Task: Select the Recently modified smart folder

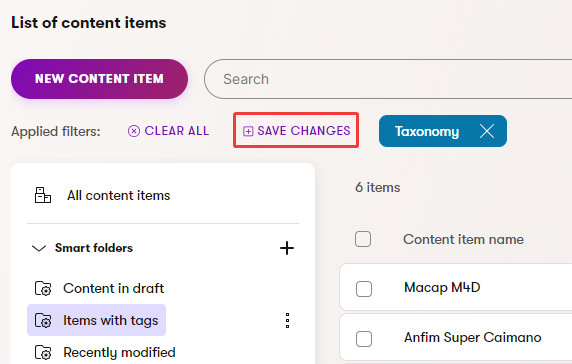Action: click(119, 352)
